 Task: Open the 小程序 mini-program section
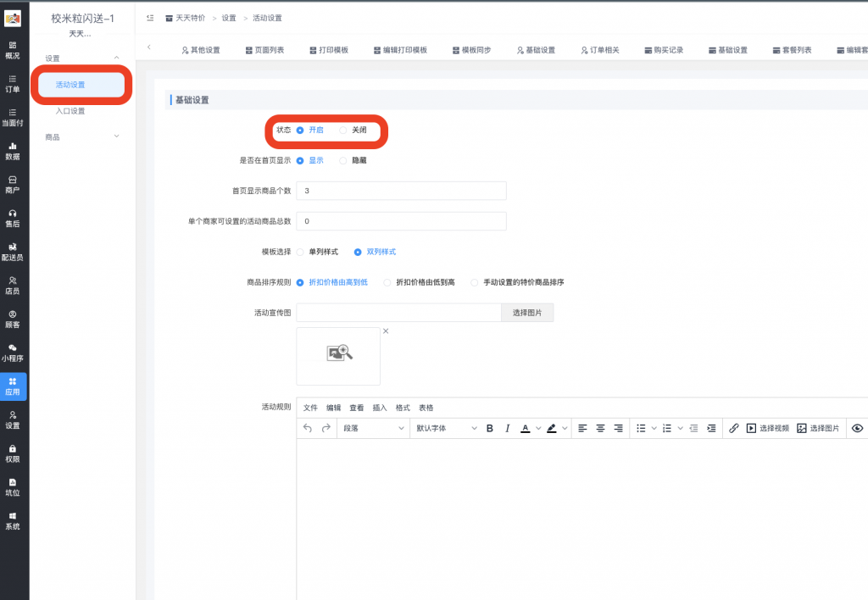[x=14, y=353]
